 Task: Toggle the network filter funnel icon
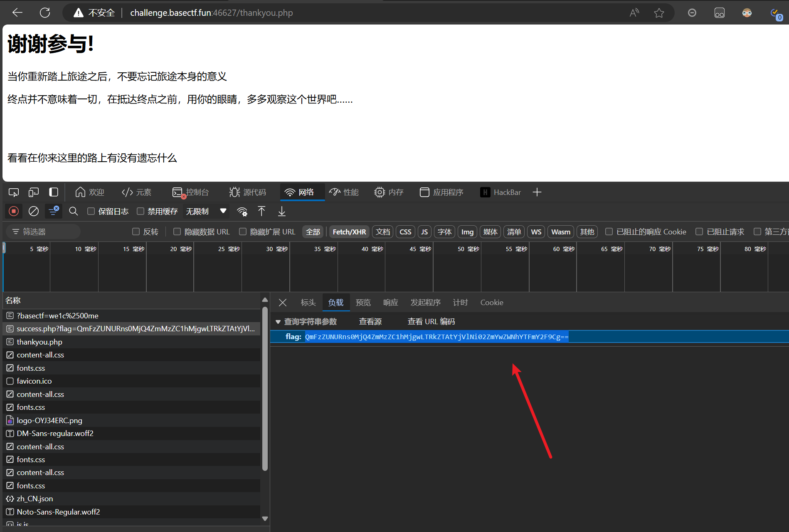tap(54, 211)
